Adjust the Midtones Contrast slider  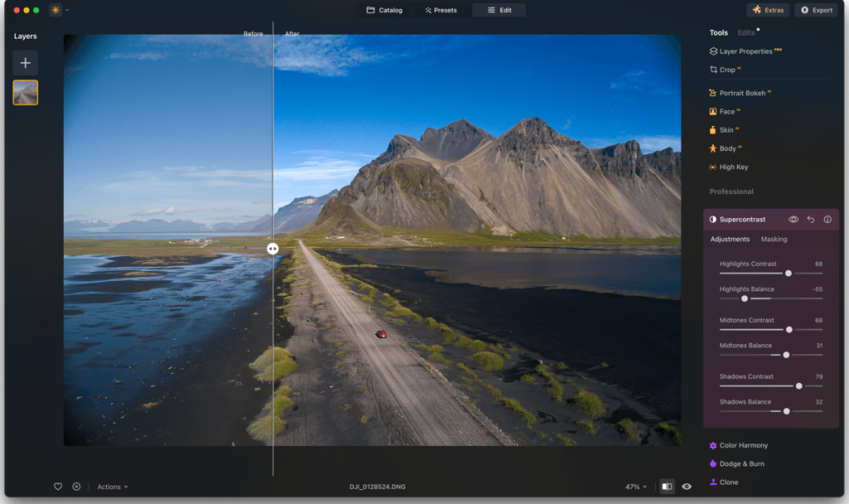point(789,330)
